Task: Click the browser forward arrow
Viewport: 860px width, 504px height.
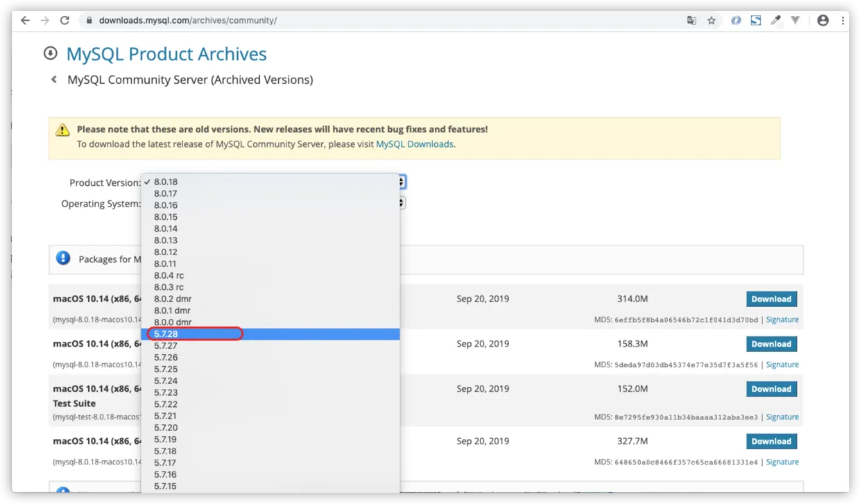Action: [45, 21]
